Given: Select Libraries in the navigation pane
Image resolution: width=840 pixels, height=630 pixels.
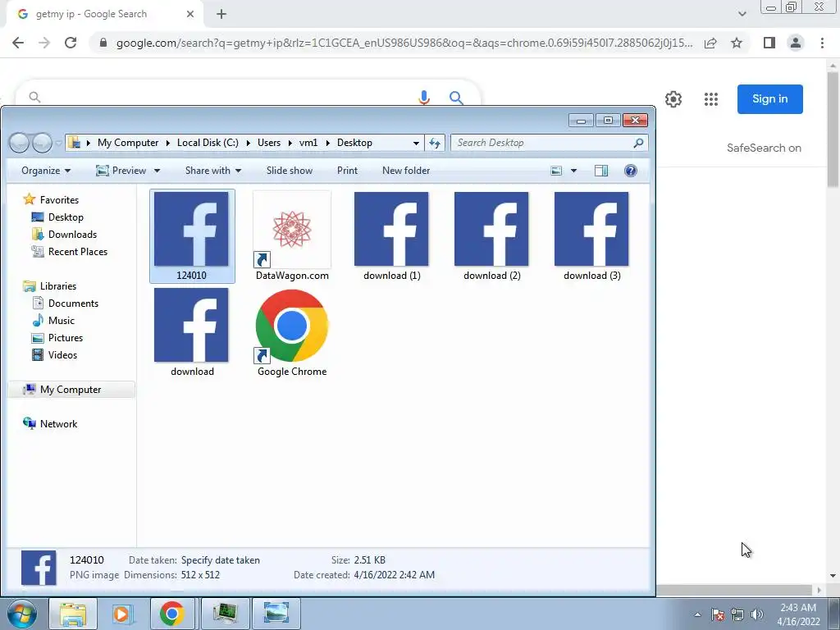Looking at the screenshot, I should tap(50, 286).
